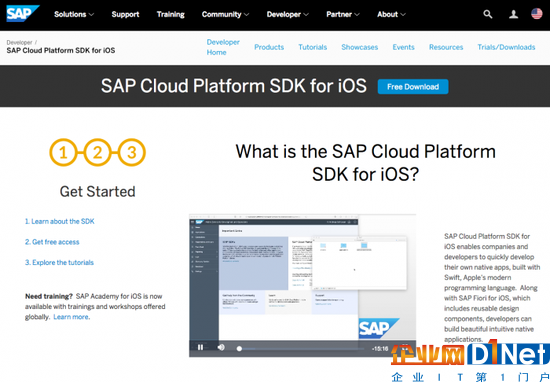The image size is (550, 382).
Task: Expand the Partner dropdown
Action: (x=343, y=14)
